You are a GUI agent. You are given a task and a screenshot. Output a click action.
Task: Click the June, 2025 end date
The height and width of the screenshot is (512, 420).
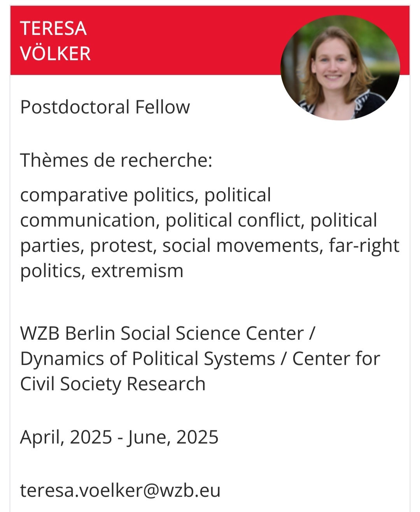tap(172, 437)
